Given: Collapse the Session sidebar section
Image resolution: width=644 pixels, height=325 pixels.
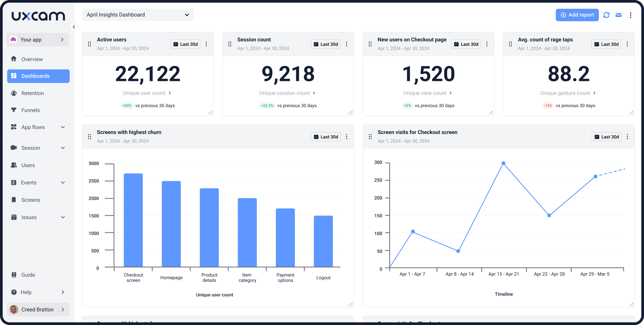Looking at the screenshot, I should pos(63,148).
